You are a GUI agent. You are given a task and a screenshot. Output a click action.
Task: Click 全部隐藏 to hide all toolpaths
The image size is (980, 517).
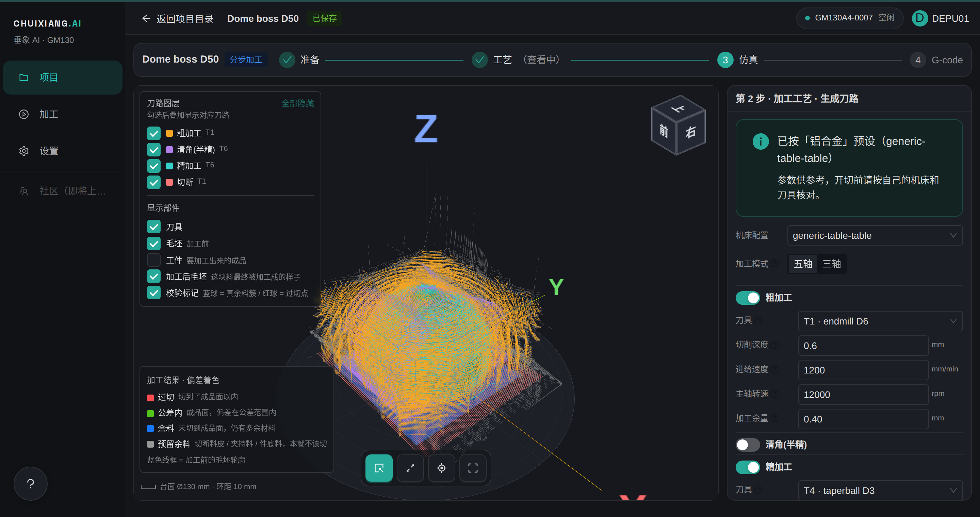297,103
